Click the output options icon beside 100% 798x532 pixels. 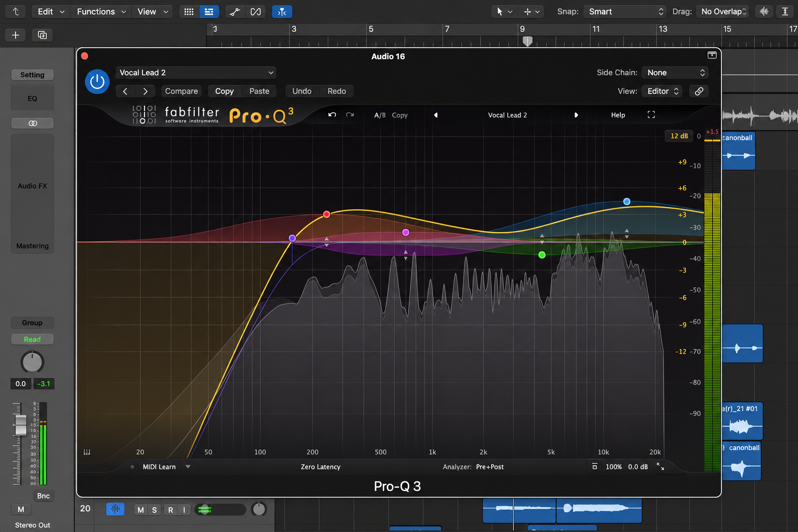(x=594, y=467)
